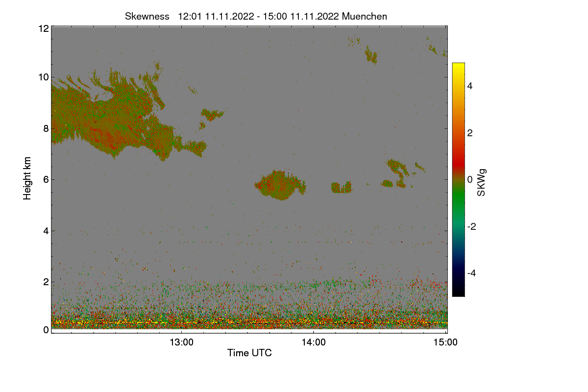The height and width of the screenshot is (392, 588).
Task: Click the height axis label 12
Action: [x=44, y=28]
